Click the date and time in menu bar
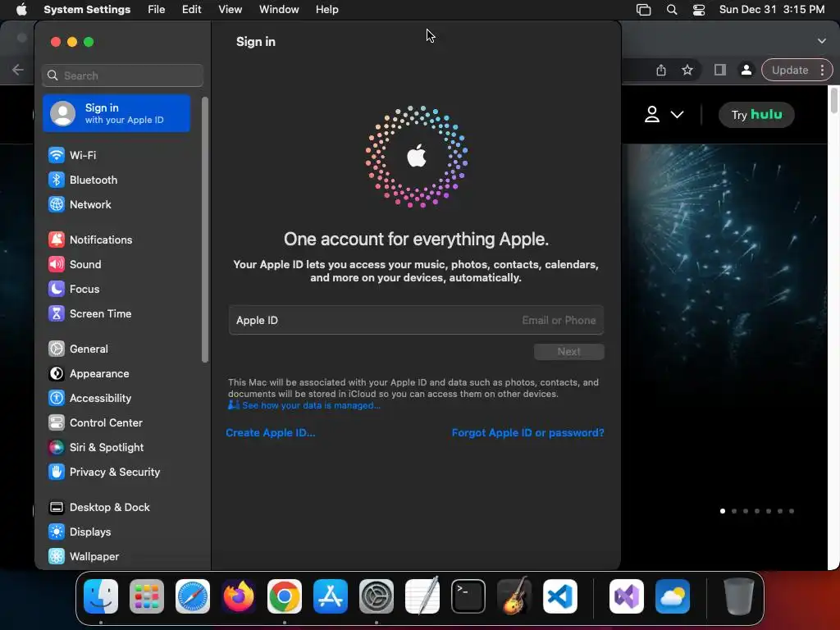 click(x=771, y=10)
